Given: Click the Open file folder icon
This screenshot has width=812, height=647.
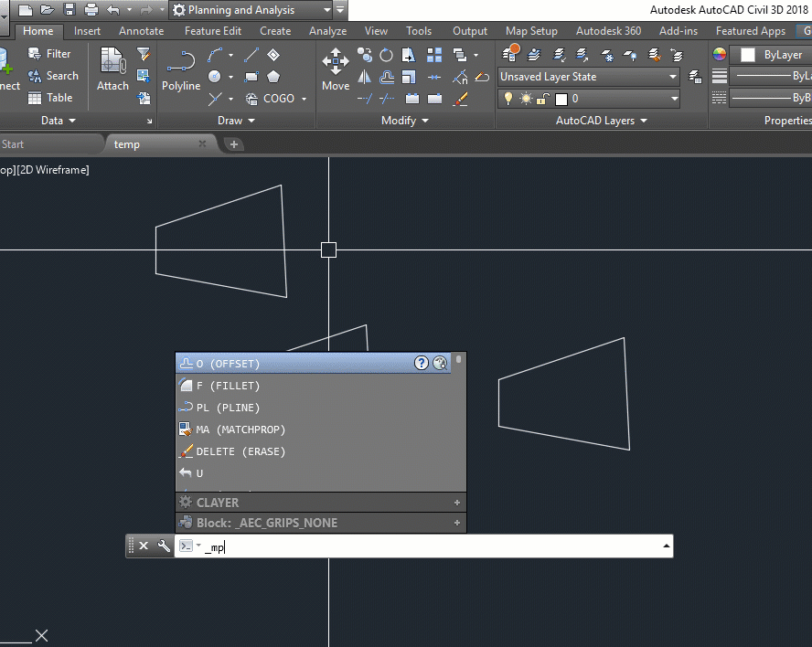Looking at the screenshot, I should click(x=48, y=10).
